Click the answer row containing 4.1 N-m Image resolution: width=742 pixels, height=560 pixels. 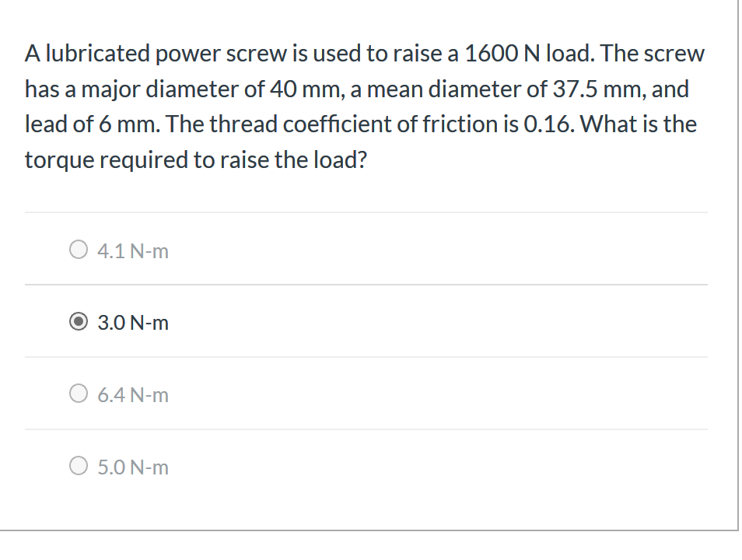click(366, 249)
